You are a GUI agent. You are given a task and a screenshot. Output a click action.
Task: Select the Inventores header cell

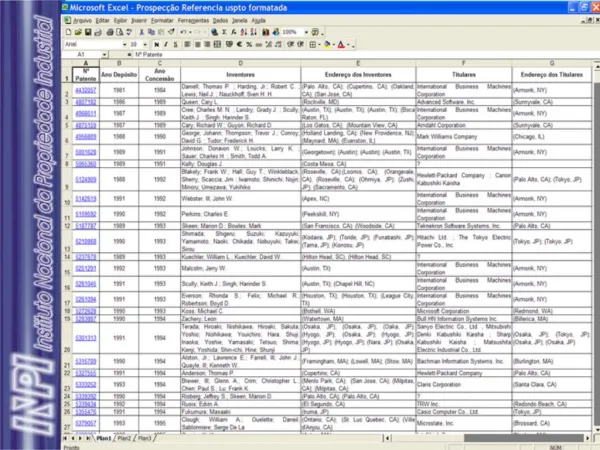[x=240, y=75]
